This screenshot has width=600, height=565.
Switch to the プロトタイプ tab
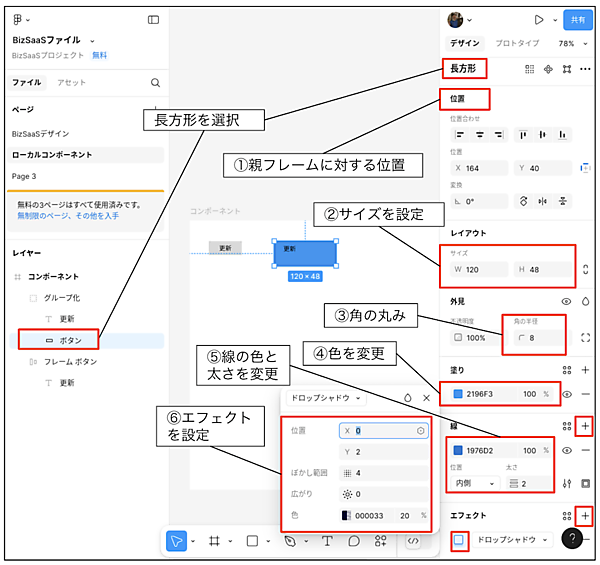click(x=518, y=44)
